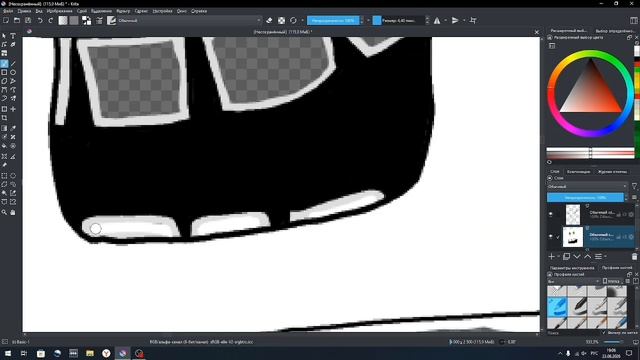Screen dimensions: 640x360
Task: Select the Ellipse shape tool
Action: tap(13, 72)
